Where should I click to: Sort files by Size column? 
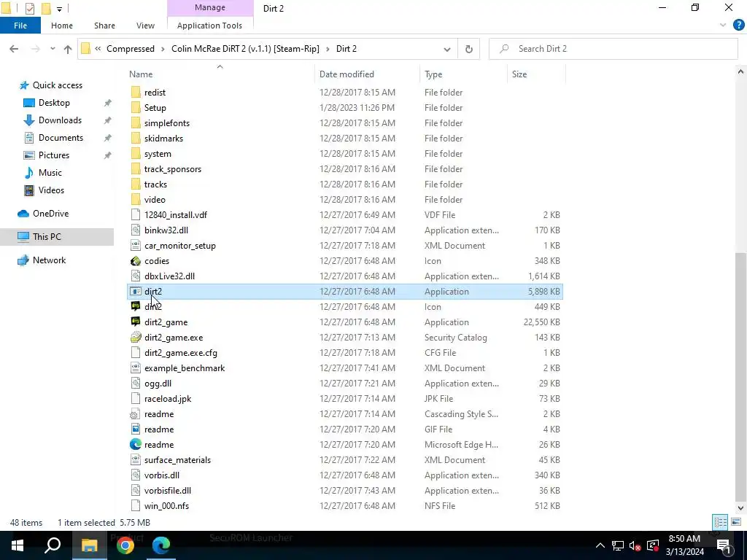(x=519, y=74)
